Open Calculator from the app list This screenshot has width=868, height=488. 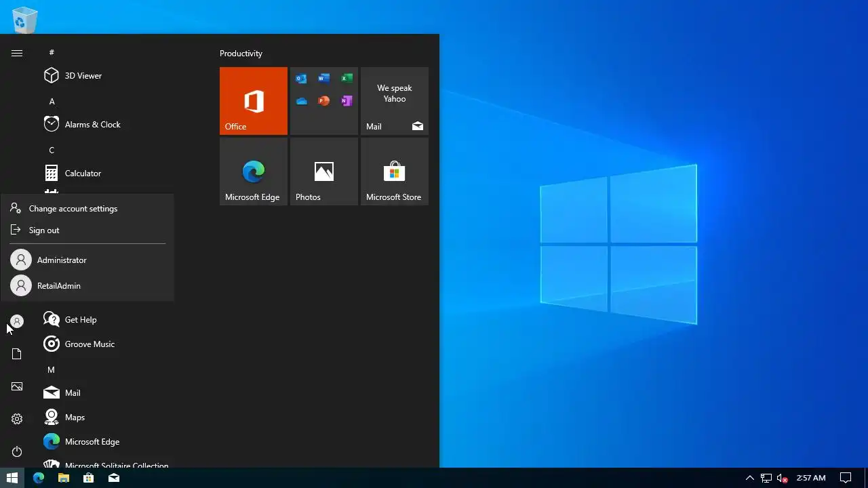(x=108, y=174)
